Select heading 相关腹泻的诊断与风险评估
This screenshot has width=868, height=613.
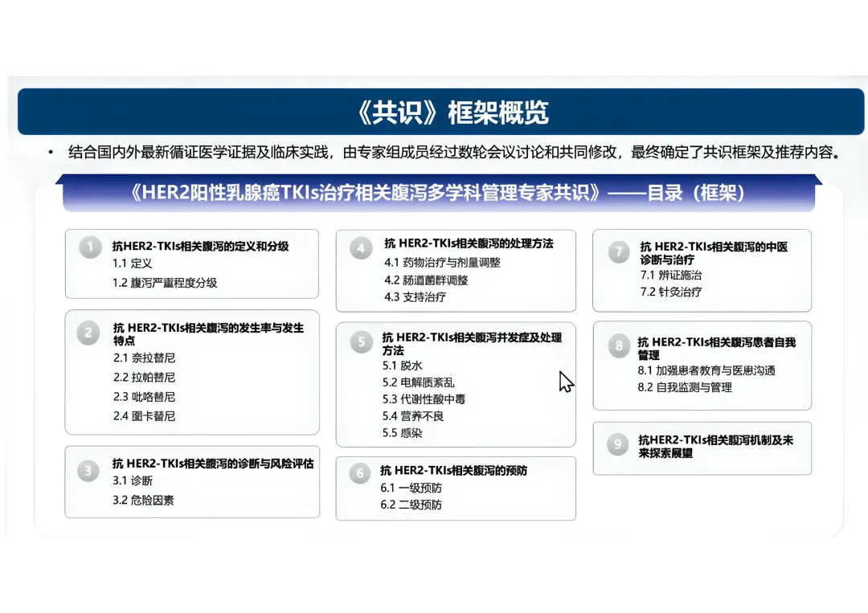coord(213,464)
